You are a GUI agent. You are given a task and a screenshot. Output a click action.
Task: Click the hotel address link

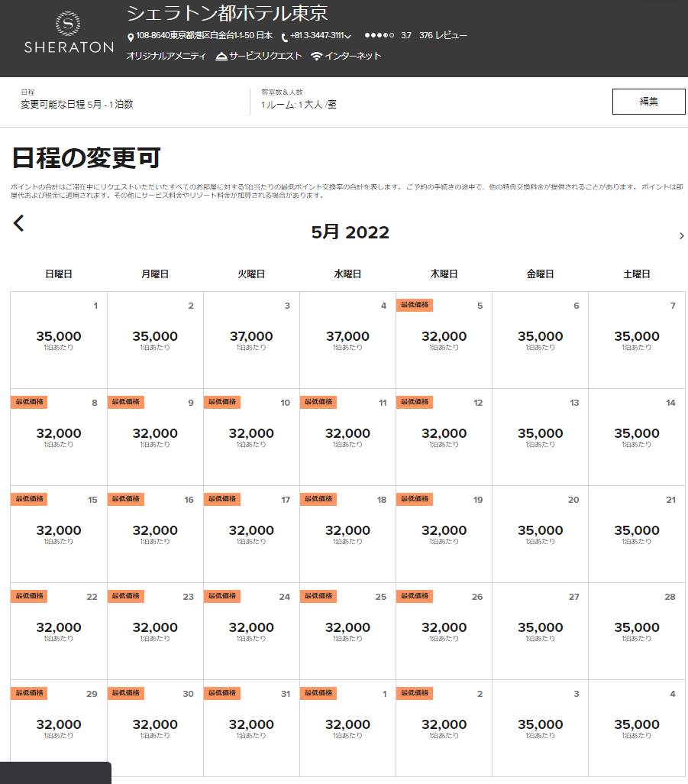click(x=204, y=36)
